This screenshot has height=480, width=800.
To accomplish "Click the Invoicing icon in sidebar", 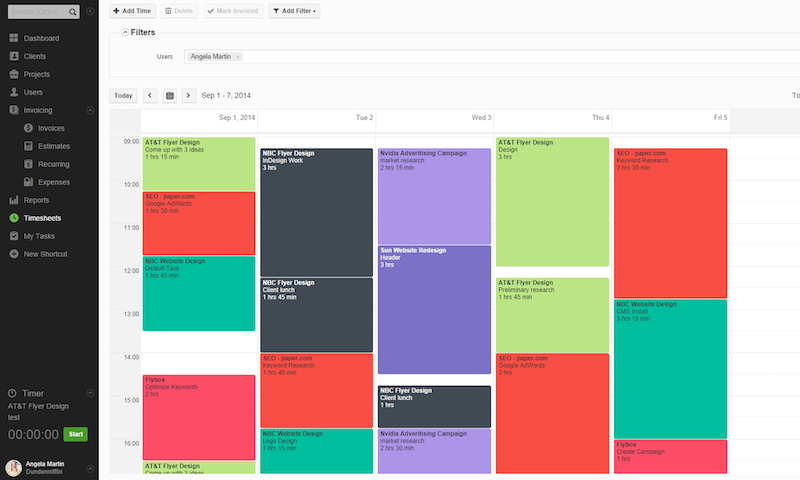I will (x=14, y=110).
